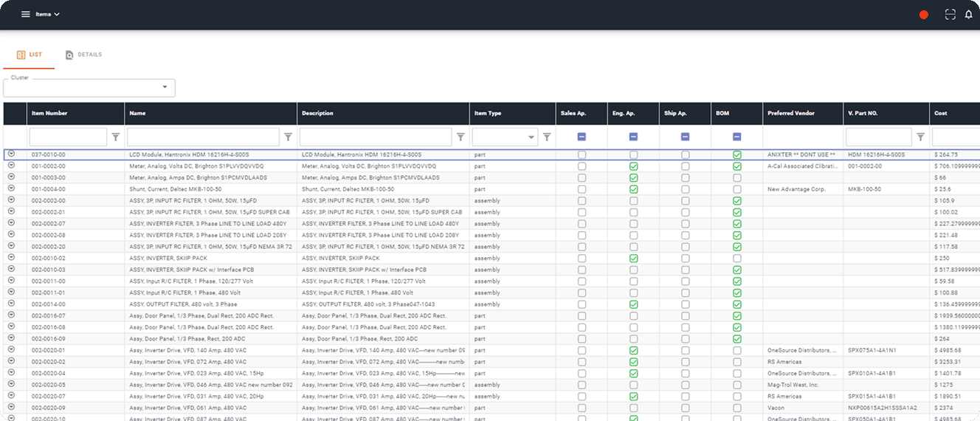Image resolution: width=980 pixels, height=421 pixels.
Task: Select part number SPX075A1-4A1N1 cell
Action: pyautogui.click(x=886, y=350)
